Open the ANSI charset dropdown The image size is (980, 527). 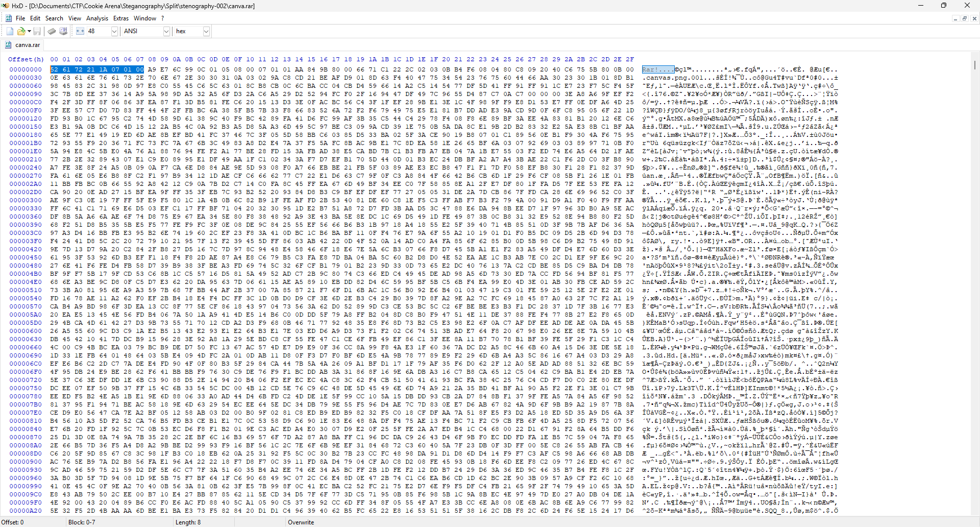coord(166,31)
